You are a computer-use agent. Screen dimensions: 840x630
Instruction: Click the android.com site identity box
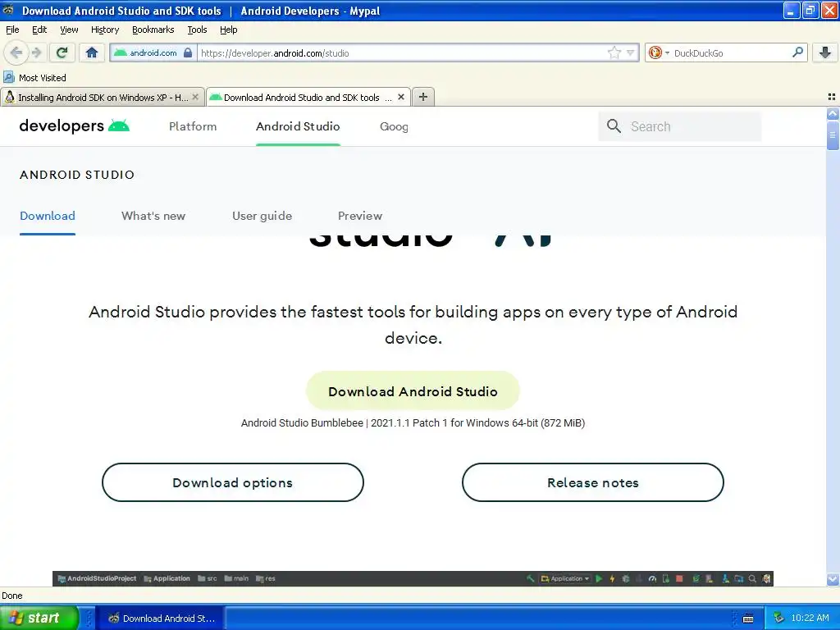coord(153,52)
